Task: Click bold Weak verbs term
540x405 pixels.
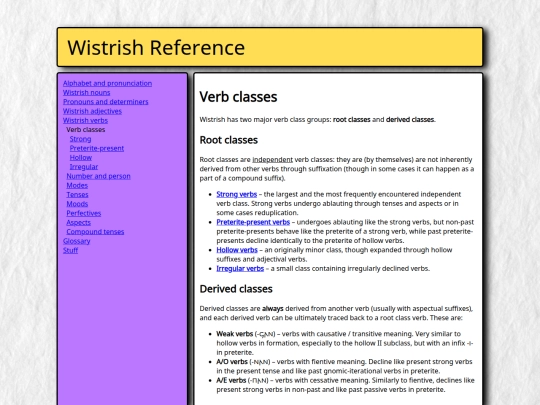Action: click(235, 334)
